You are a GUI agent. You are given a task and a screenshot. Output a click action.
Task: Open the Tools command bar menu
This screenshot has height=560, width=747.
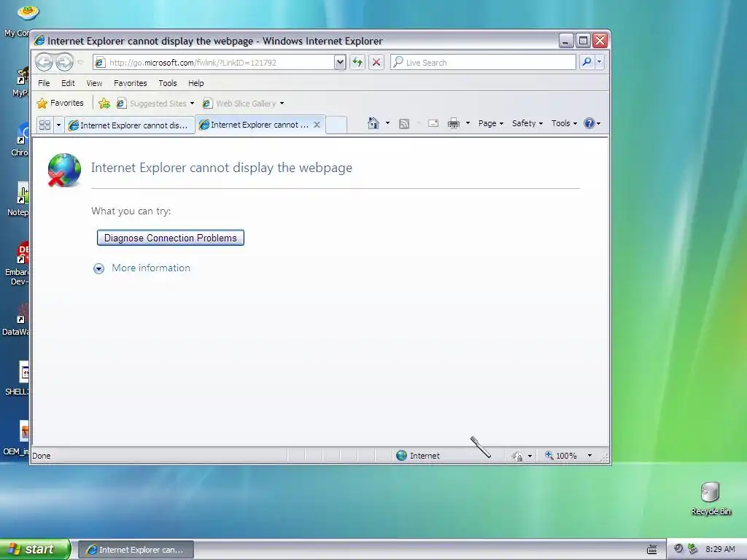point(564,123)
